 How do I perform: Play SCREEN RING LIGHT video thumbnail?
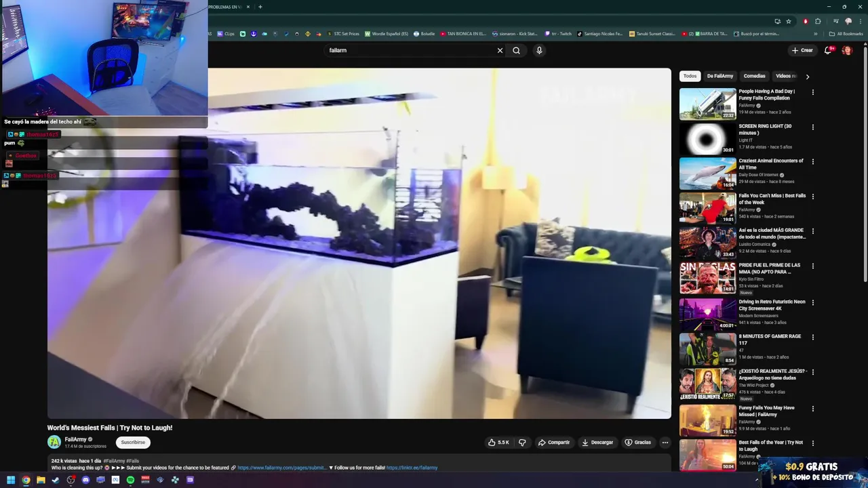(707, 139)
